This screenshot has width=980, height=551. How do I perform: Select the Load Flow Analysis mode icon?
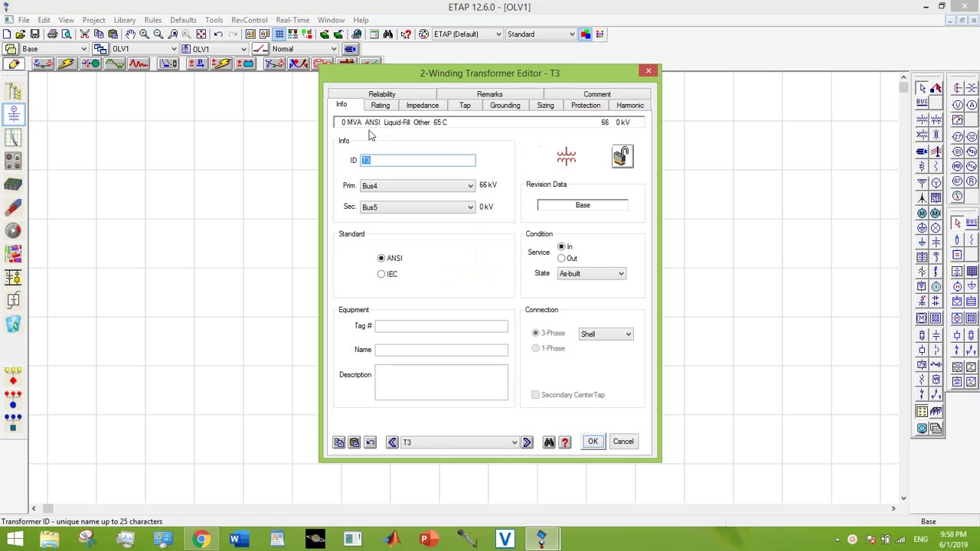coord(41,64)
